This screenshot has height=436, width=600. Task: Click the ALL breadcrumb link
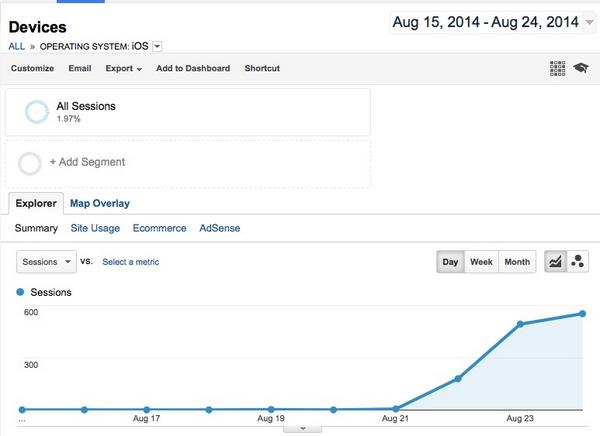pos(16,46)
